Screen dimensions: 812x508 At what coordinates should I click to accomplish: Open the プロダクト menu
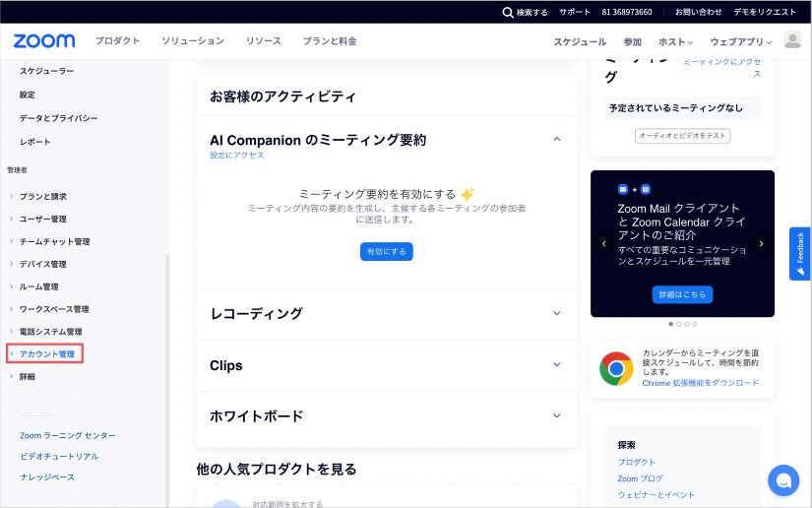point(117,41)
